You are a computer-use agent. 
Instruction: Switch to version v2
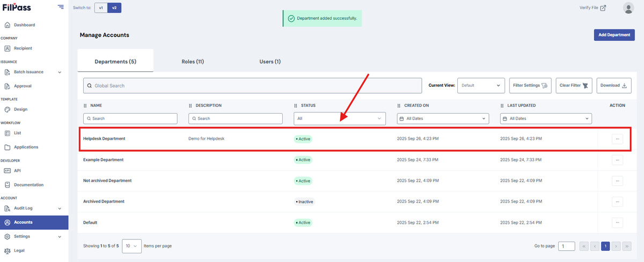pyautogui.click(x=114, y=8)
